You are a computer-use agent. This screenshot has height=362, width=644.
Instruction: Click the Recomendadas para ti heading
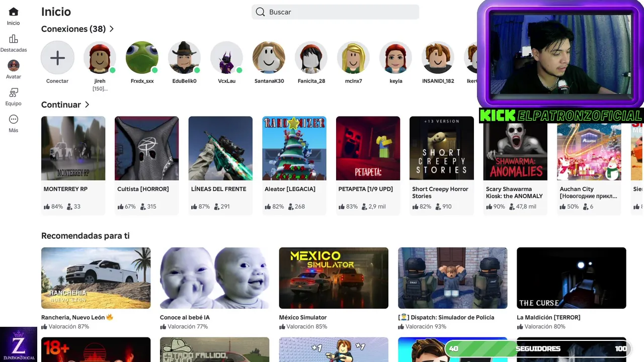pyautogui.click(x=86, y=236)
